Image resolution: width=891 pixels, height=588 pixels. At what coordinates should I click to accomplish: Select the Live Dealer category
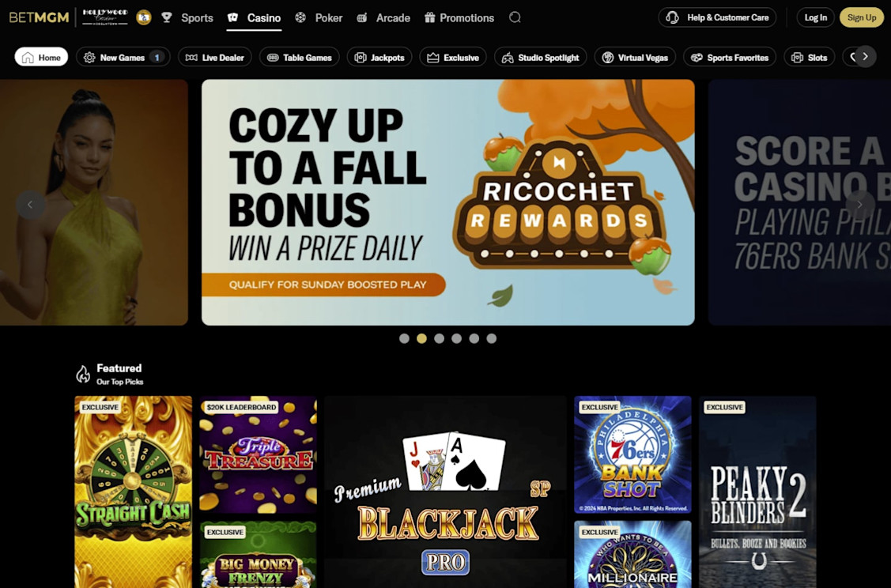coord(215,58)
